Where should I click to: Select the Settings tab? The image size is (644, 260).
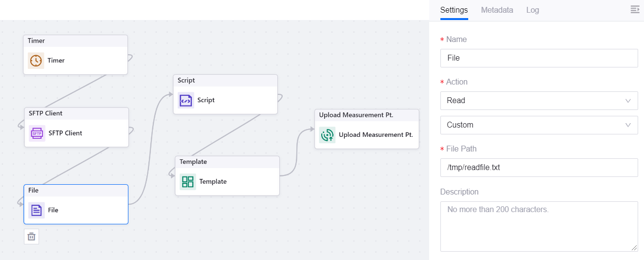point(454,10)
